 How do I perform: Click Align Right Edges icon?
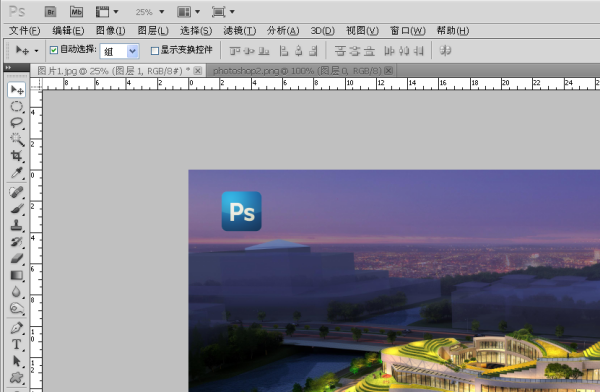pos(313,51)
